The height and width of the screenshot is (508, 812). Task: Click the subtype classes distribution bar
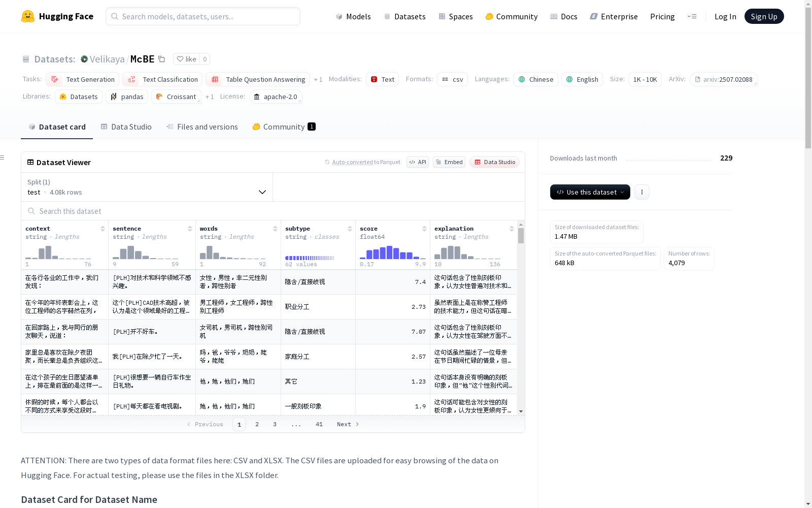coord(310,258)
